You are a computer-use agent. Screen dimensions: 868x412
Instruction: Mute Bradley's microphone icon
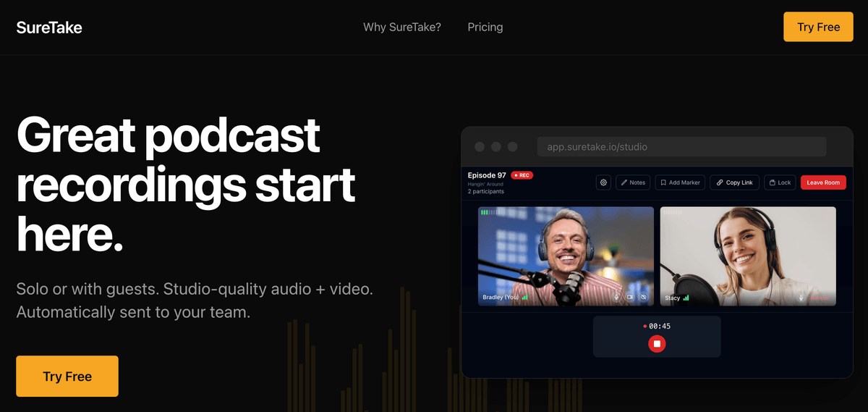pyautogui.click(x=616, y=298)
